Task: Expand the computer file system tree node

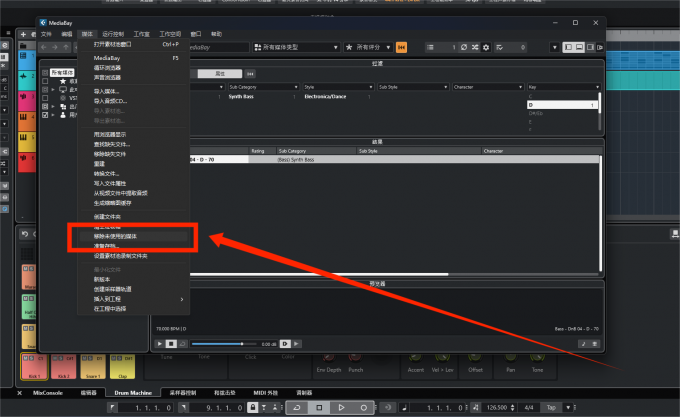Action: (53, 90)
